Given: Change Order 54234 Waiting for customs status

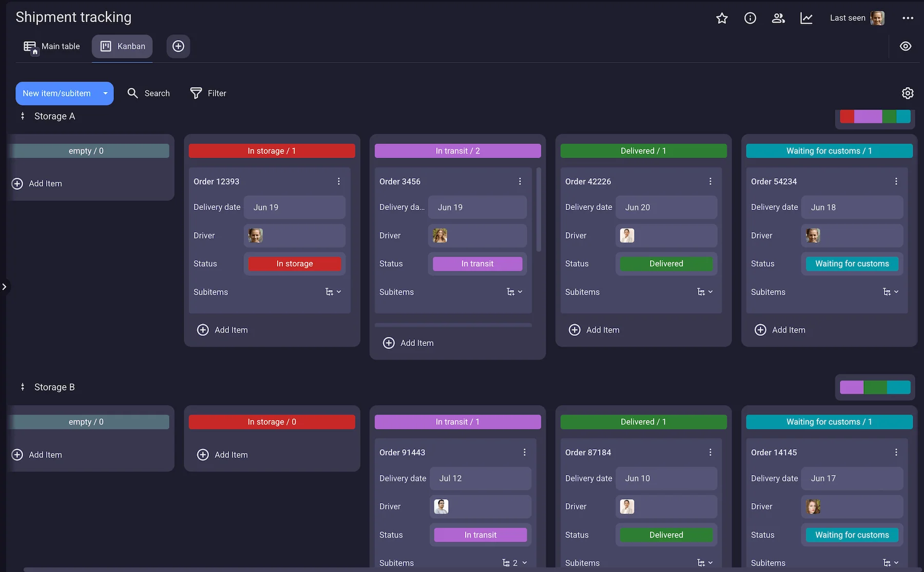Looking at the screenshot, I should click(x=852, y=264).
